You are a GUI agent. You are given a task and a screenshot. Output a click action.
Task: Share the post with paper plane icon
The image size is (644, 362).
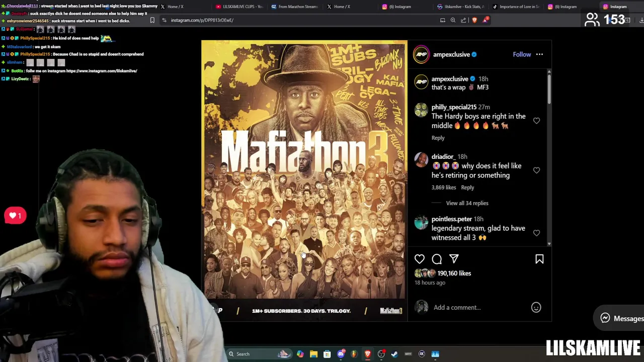[454, 259]
